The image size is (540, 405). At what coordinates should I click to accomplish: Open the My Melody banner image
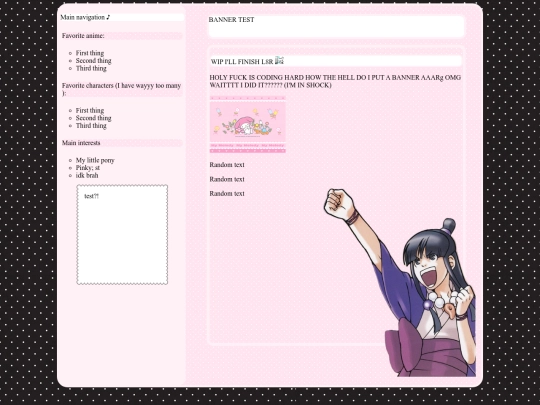point(248,124)
